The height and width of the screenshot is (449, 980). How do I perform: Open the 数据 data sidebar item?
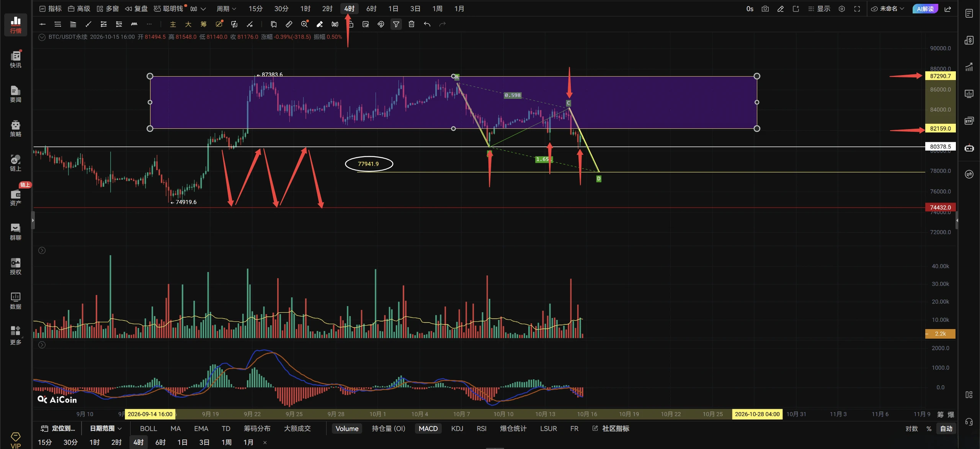click(16, 301)
